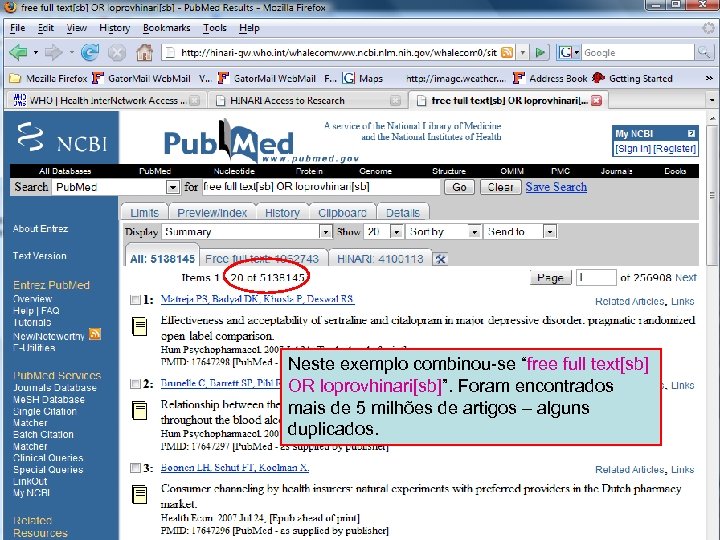The height and width of the screenshot is (540, 720).
Task: Open abstract icon for article 3
Action: [x=140, y=495]
